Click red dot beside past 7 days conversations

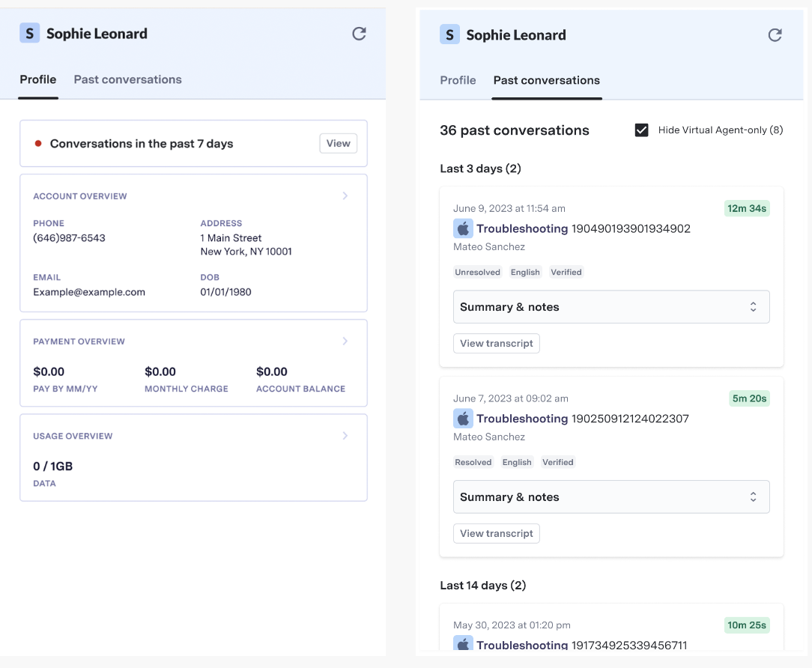(38, 144)
